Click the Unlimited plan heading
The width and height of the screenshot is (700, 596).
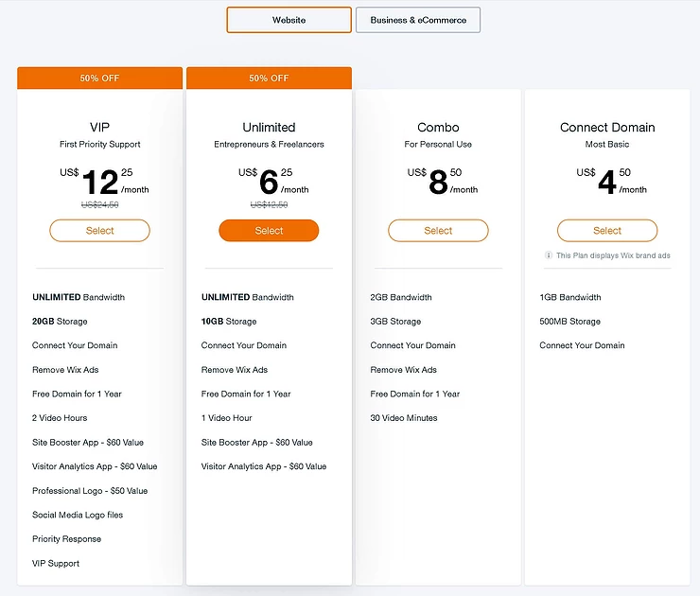click(269, 128)
